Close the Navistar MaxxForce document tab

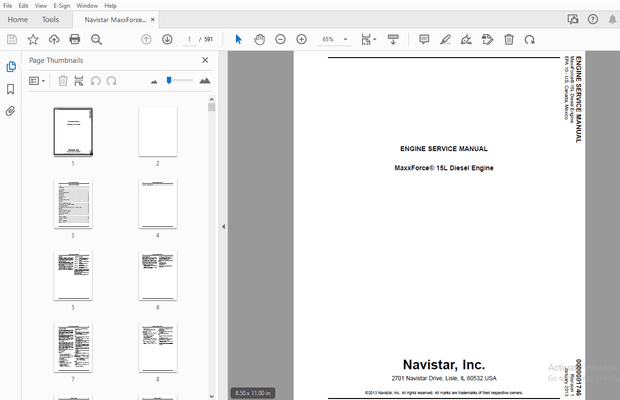[x=153, y=19]
